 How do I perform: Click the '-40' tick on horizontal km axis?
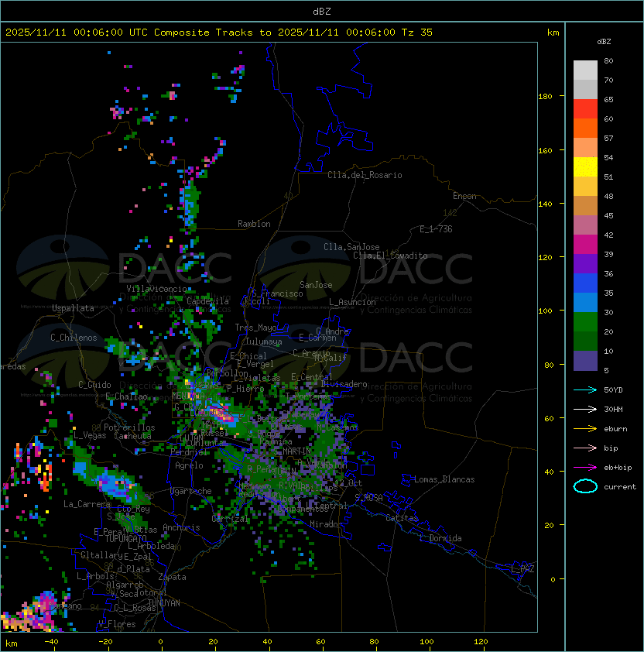[x=51, y=642]
